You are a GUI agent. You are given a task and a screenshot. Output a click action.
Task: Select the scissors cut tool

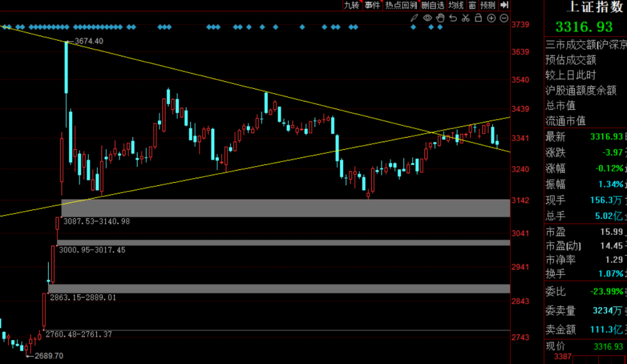point(466,18)
